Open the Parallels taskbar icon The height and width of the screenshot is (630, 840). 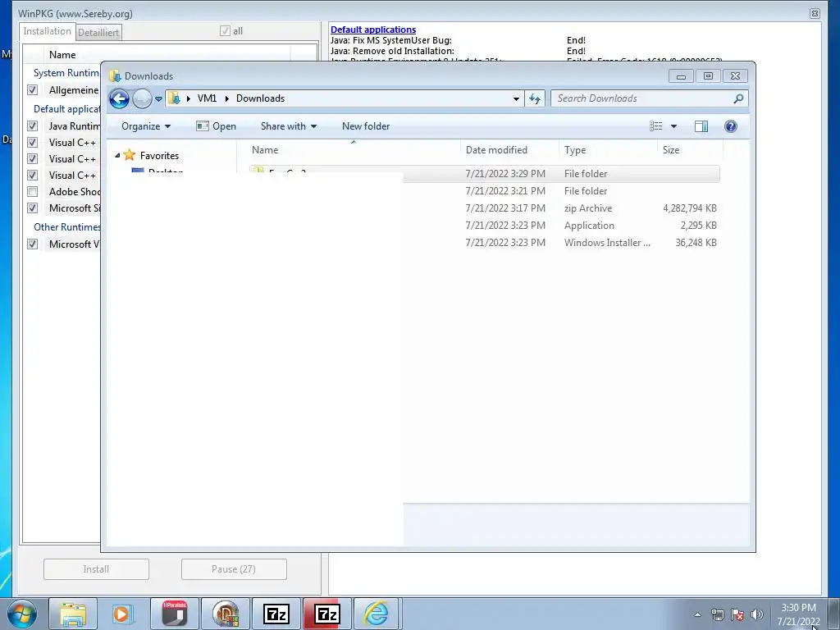coord(175,614)
